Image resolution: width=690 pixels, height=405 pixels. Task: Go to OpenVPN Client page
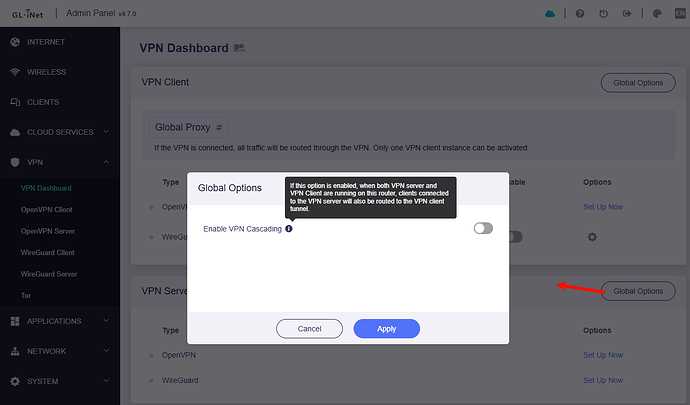47,210
